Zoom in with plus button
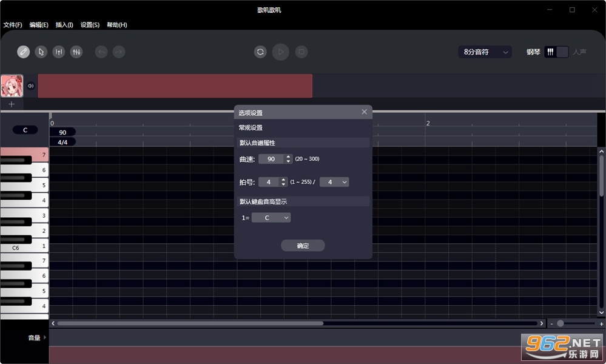Viewport: 606px width, 364px height. tap(601, 324)
